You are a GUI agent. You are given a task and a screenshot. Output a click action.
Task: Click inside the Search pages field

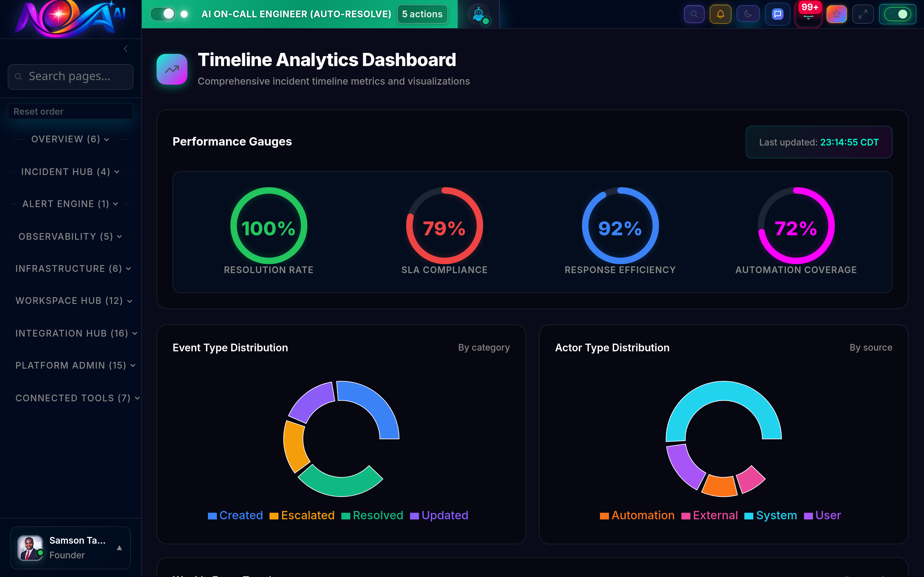point(70,76)
